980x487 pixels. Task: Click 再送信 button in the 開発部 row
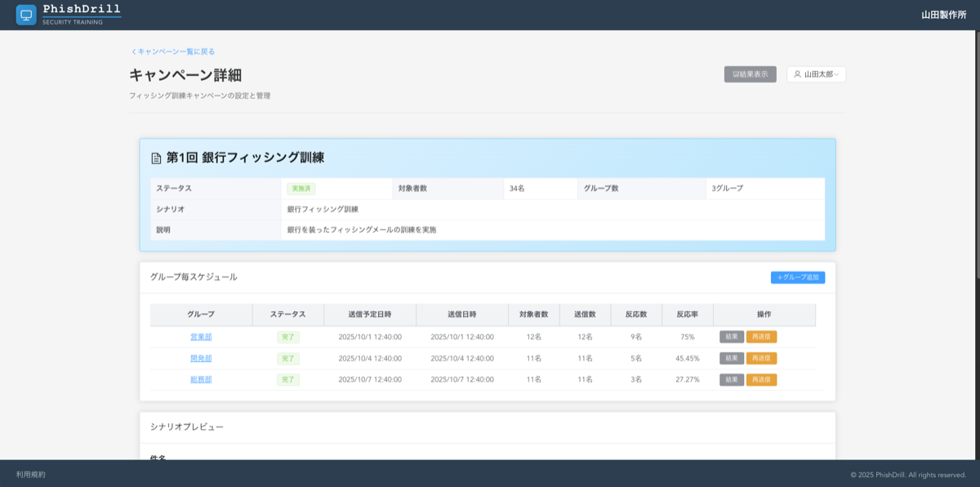761,358
